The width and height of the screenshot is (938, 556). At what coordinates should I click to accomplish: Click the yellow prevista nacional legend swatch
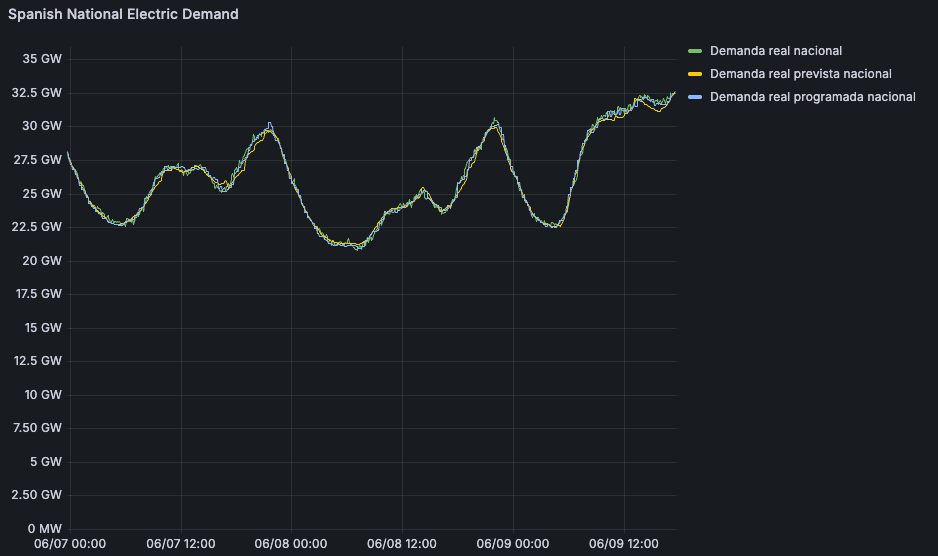click(x=695, y=74)
